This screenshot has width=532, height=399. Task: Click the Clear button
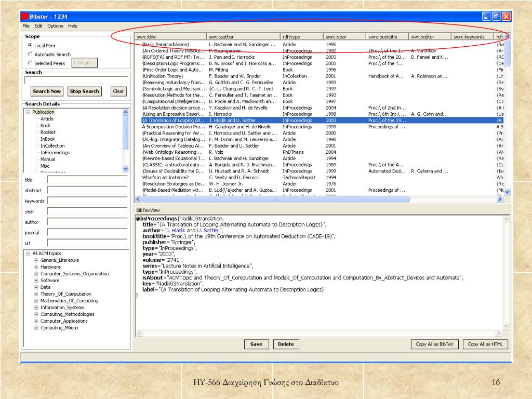coord(118,91)
